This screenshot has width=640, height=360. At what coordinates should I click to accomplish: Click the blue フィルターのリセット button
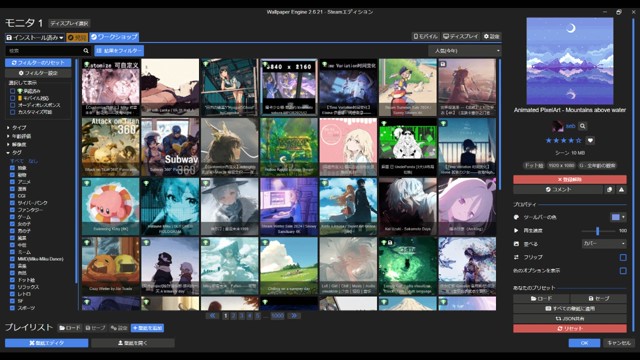coord(38,63)
